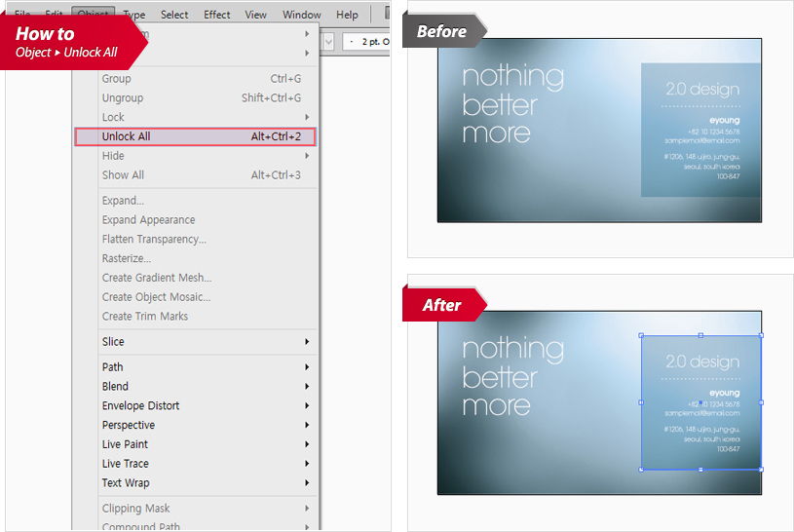Click bottom-right selection handle in After image
This screenshot has height=532, width=794.
pos(760,469)
